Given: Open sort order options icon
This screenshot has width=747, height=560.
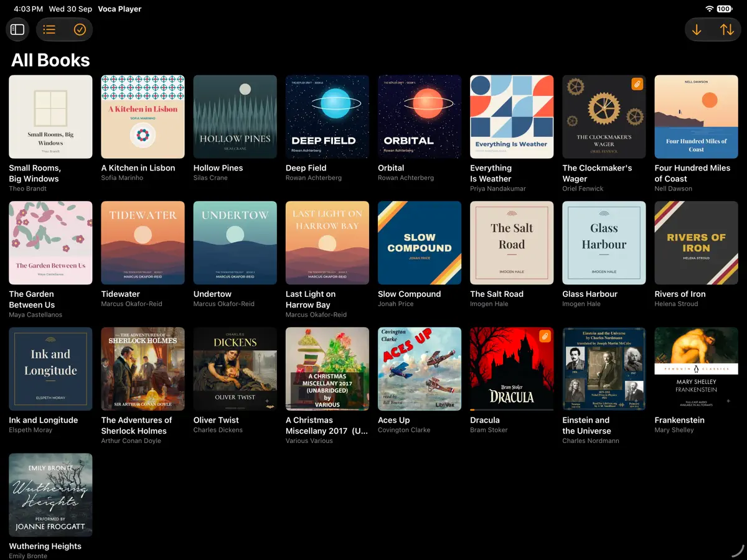Looking at the screenshot, I should coord(726,29).
